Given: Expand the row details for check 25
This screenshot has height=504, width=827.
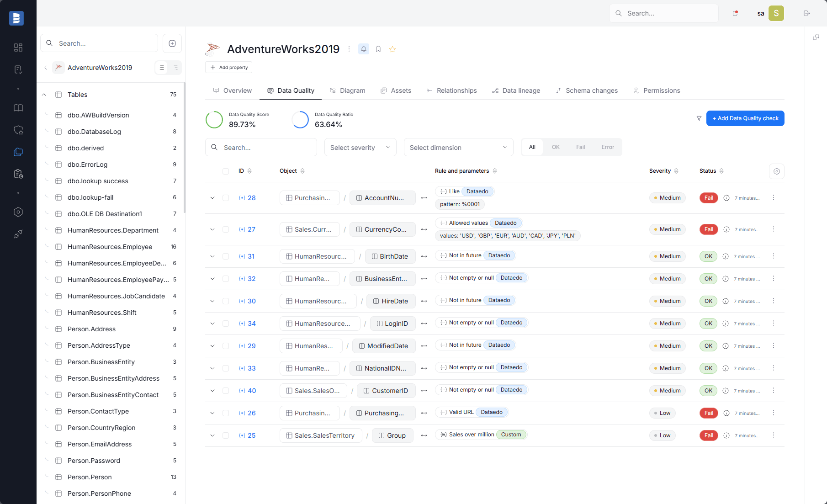Looking at the screenshot, I should point(212,435).
